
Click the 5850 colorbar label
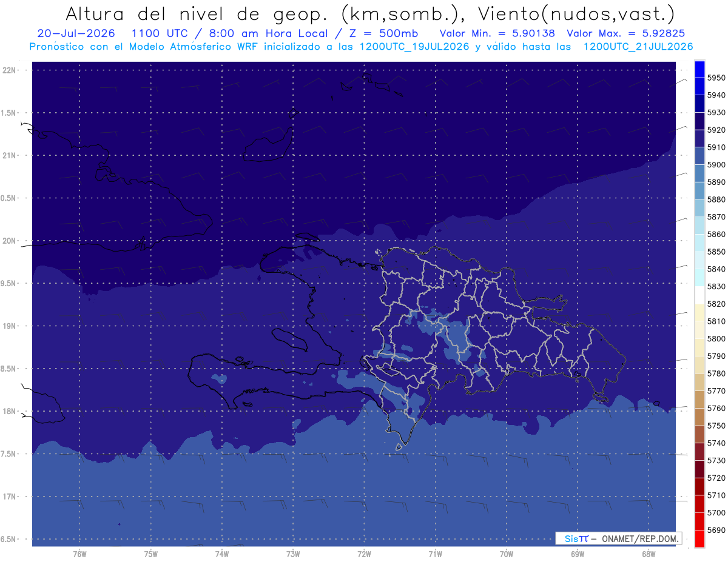coord(716,252)
